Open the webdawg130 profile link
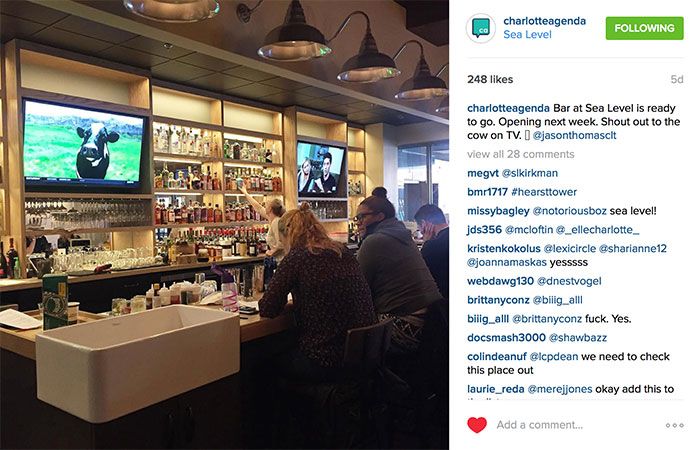This screenshot has height=450, width=700. [500, 281]
